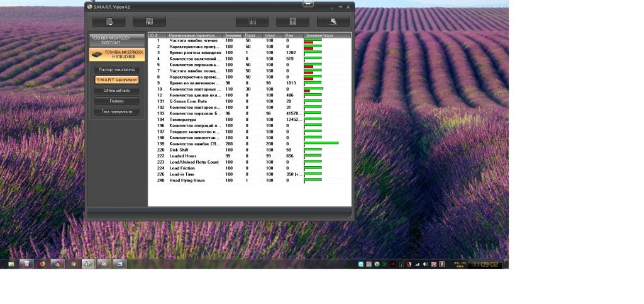Image resolution: width=644 pixels, height=304 pixels.
Task: Select the TOSHIBA MK3276GSX drive
Action: click(x=118, y=54)
